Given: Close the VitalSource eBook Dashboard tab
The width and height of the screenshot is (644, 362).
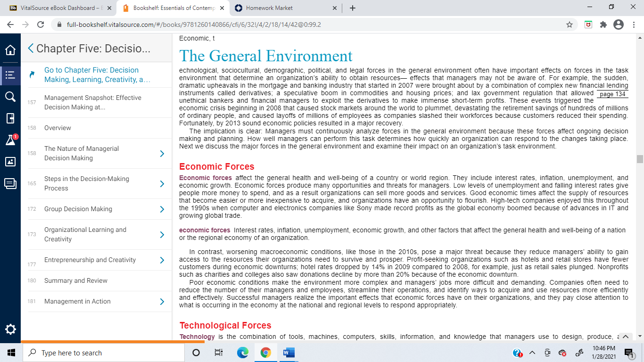Looking at the screenshot, I should click(x=109, y=8).
